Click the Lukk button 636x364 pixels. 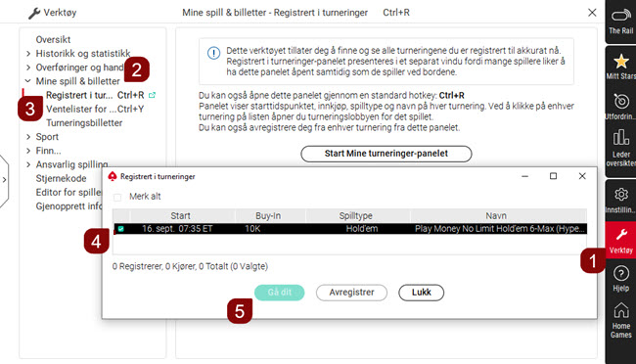click(422, 293)
